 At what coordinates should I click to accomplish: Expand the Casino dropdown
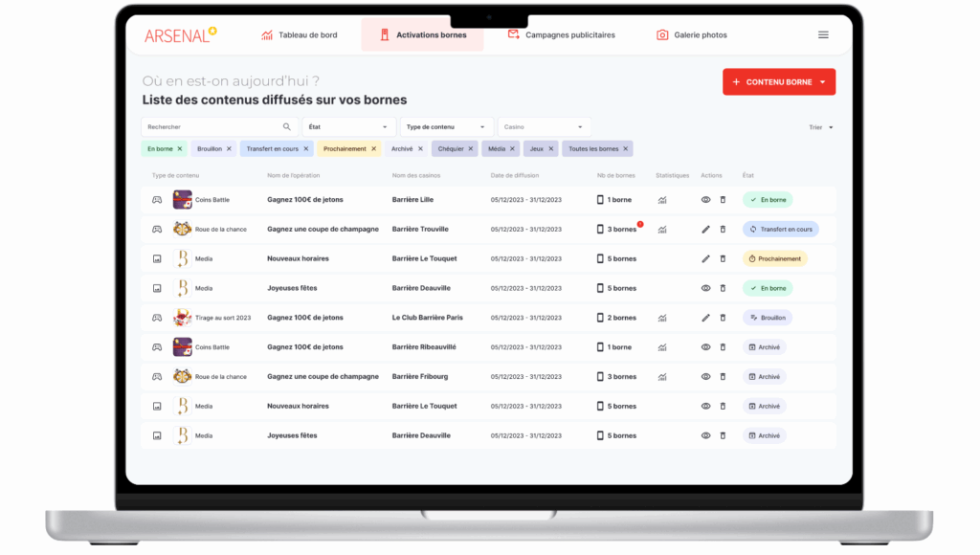[x=543, y=126]
